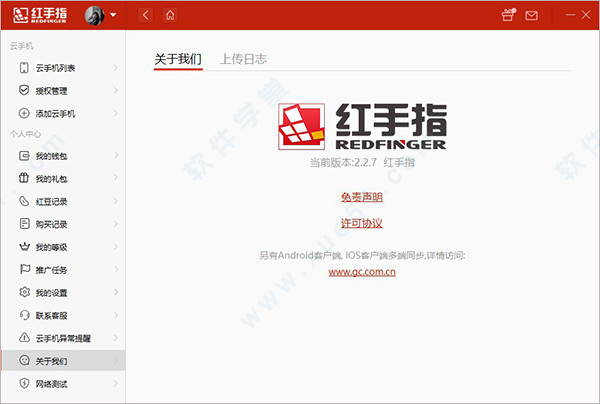The image size is (600, 404).
Task: Minimize the Redfinger window
Action: (x=571, y=15)
